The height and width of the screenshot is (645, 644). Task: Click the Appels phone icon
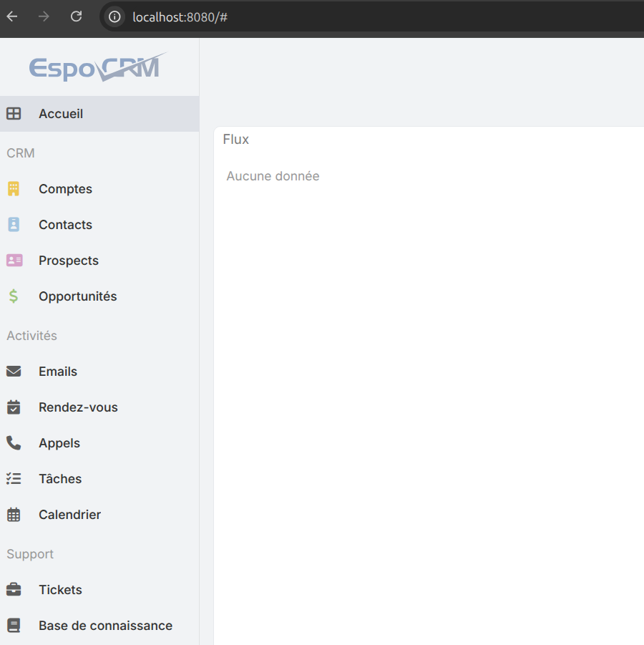pyautogui.click(x=14, y=443)
